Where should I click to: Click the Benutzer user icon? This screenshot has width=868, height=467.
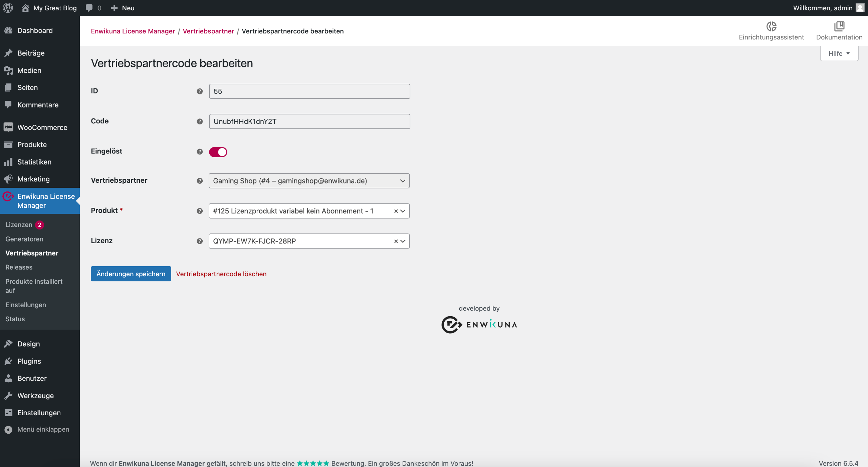click(x=8, y=379)
